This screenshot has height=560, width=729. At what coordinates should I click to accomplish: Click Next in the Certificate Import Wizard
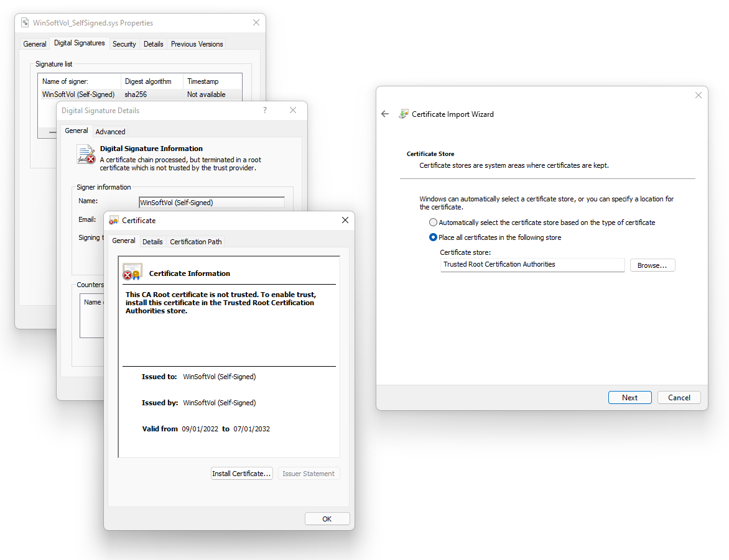click(630, 397)
